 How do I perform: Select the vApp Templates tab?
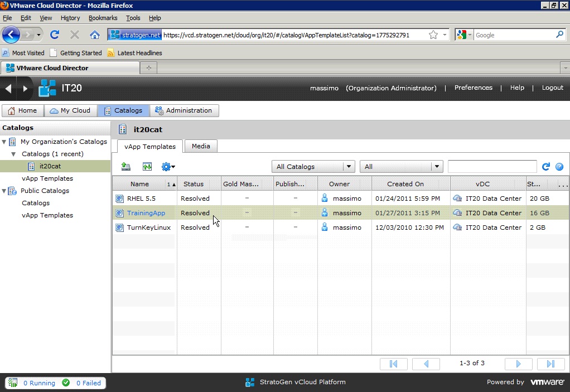click(150, 147)
